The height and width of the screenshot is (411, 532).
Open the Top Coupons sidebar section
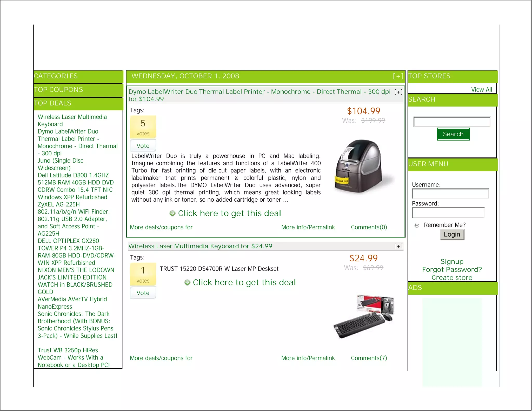tap(58, 90)
